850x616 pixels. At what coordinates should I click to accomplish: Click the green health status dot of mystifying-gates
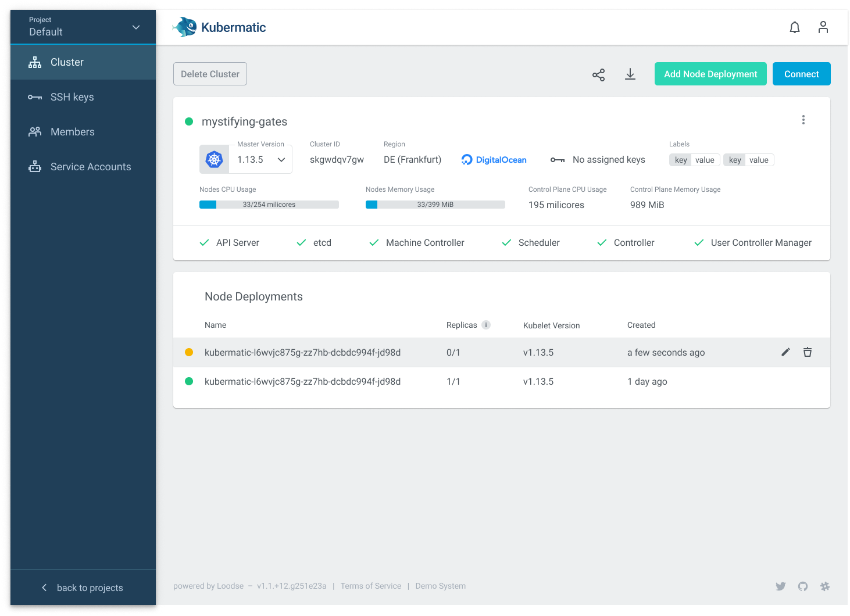point(189,121)
